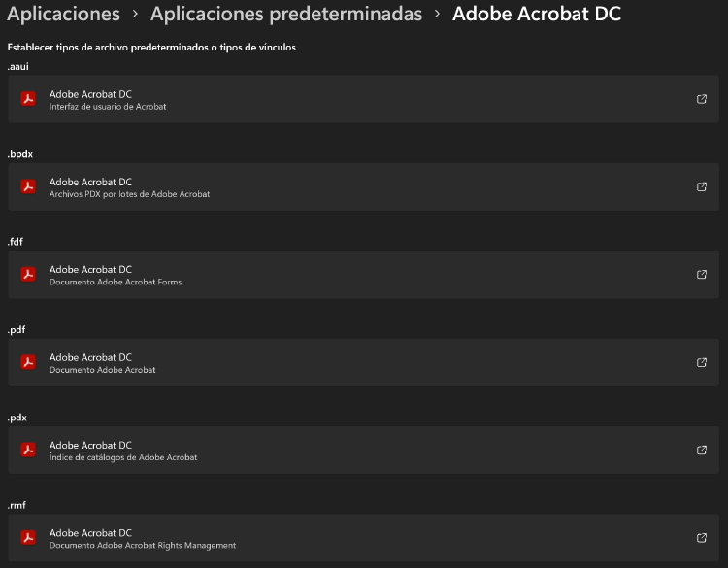Screen dimensions: 728x568
Task: Open the external link icon for .aaui
Action: tap(702, 99)
